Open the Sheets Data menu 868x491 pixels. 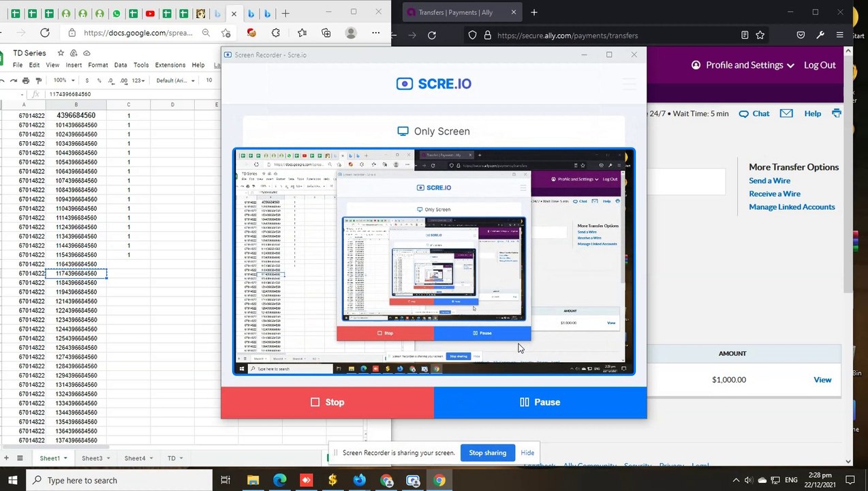121,65
